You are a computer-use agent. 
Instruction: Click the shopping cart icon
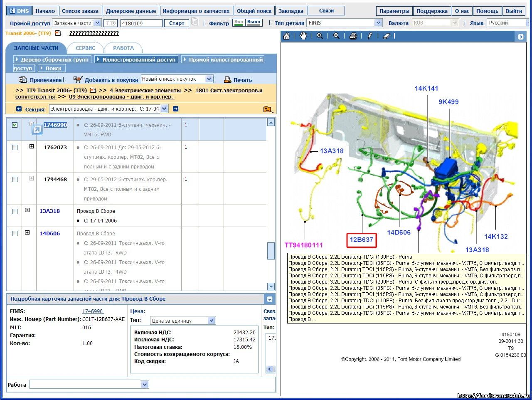coord(78,79)
